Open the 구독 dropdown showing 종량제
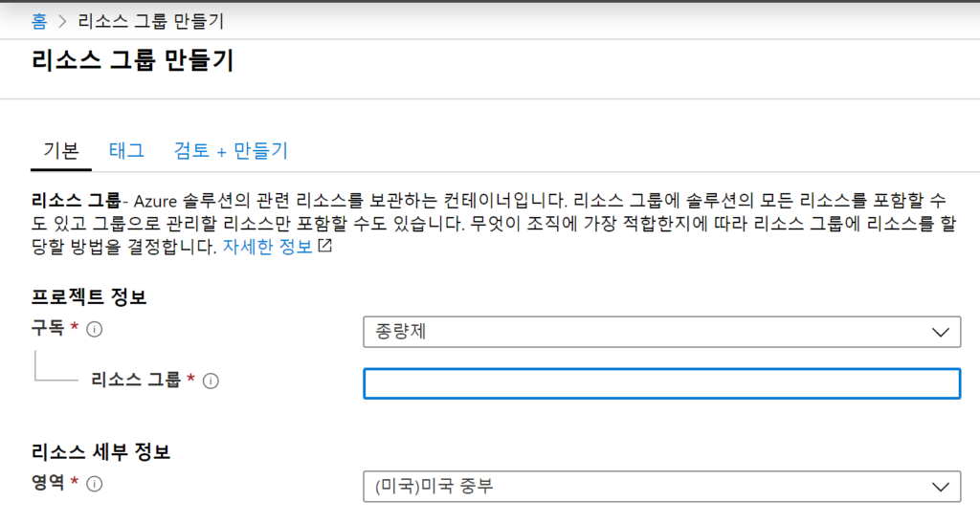 point(660,332)
